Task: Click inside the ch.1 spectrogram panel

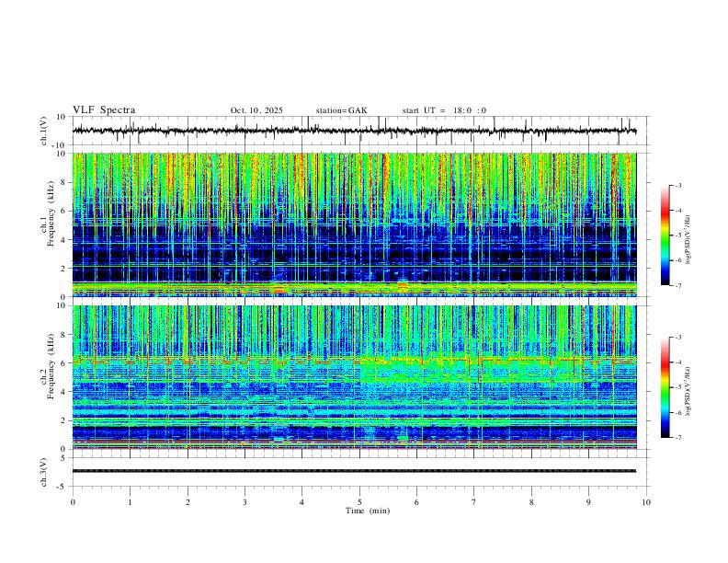Action: point(354,224)
